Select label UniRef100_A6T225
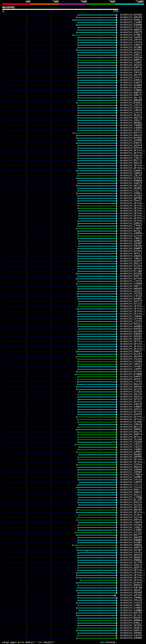Screen dimensions: 146x644 (131, 507)
